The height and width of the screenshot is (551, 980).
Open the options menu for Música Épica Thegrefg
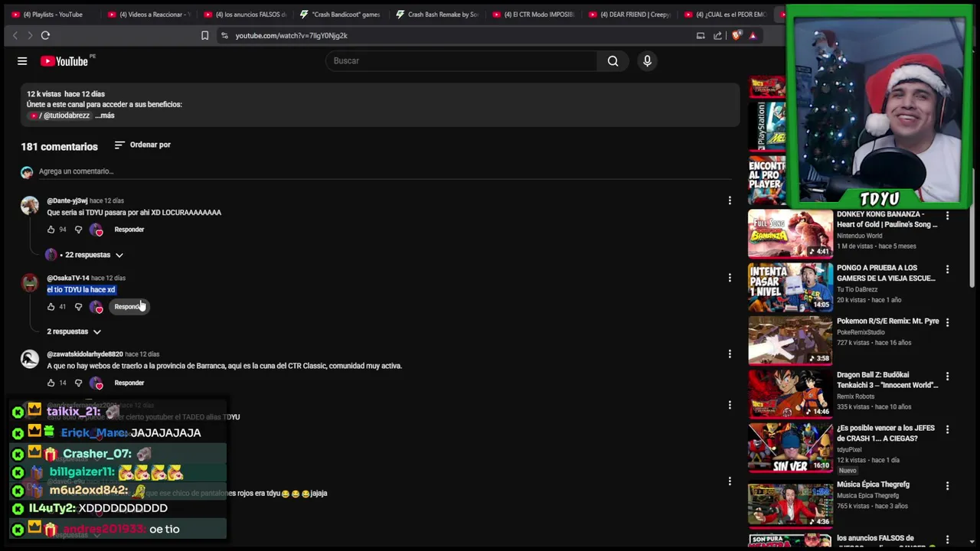pyautogui.click(x=947, y=486)
